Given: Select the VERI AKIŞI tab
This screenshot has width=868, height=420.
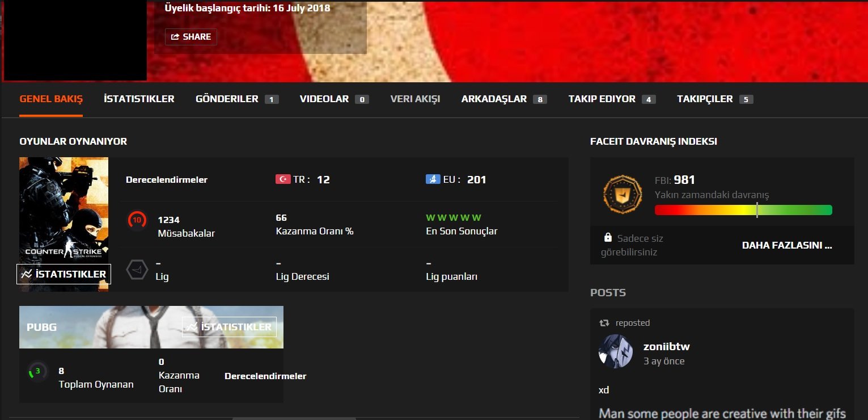Looking at the screenshot, I should pyautogui.click(x=415, y=99).
